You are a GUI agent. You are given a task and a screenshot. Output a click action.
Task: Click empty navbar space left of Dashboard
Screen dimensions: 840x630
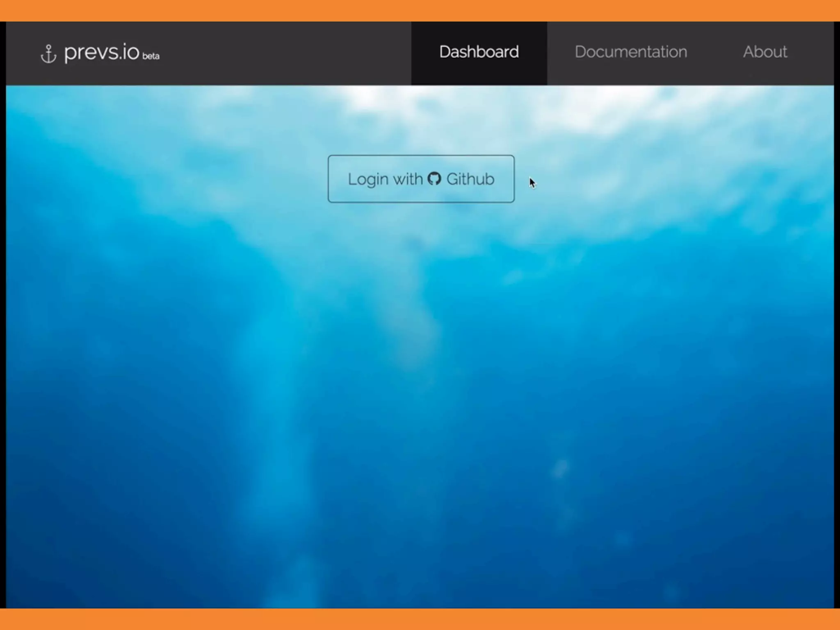pyautogui.click(x=287, y=53)
